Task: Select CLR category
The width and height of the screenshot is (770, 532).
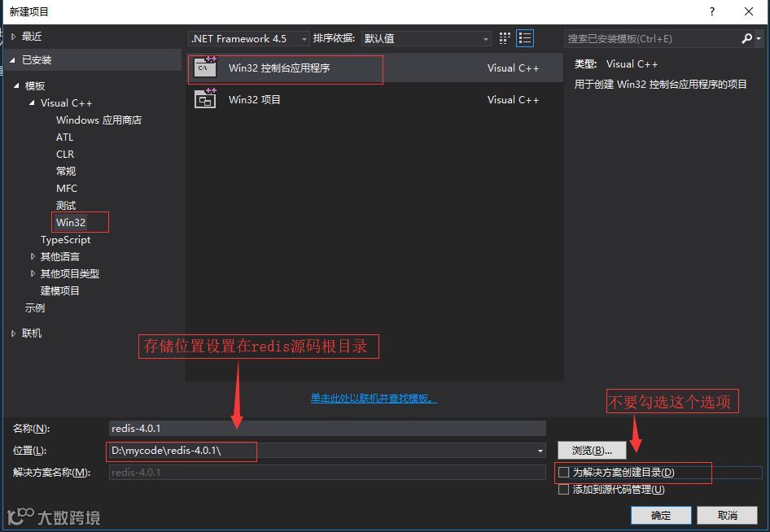Action: [65, 154]
